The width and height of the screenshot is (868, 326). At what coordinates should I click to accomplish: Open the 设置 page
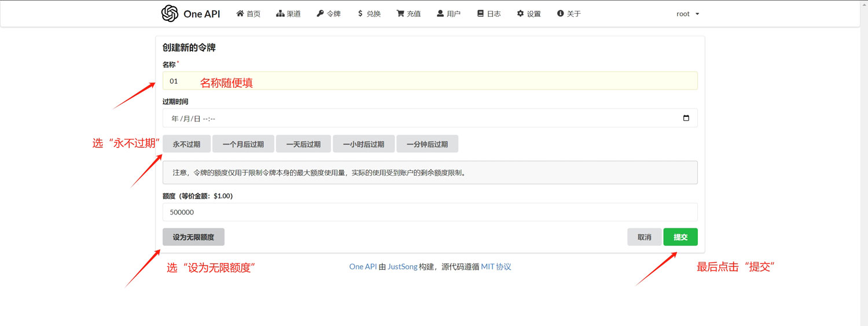tap(529, 13)
